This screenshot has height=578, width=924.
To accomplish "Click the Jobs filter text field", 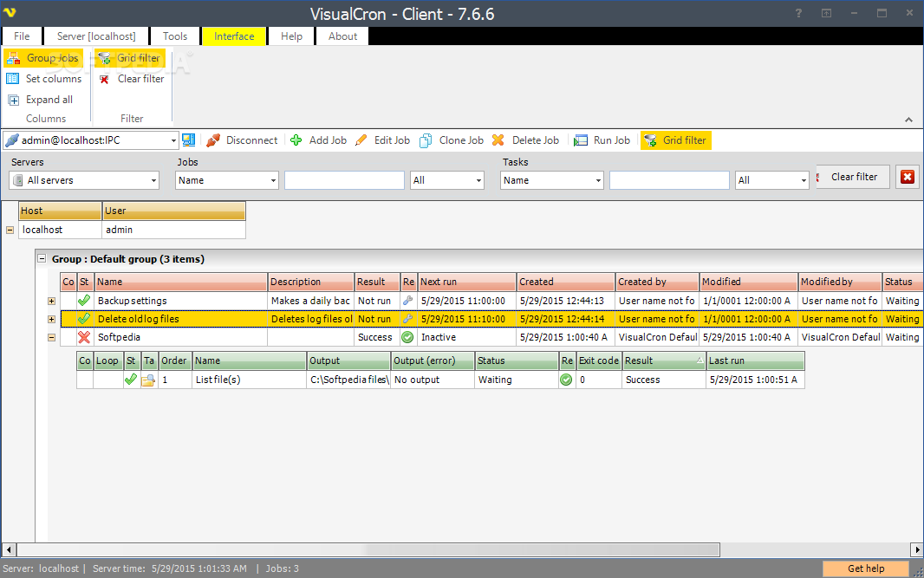I will pyautogui.click(x=344, y=180).
